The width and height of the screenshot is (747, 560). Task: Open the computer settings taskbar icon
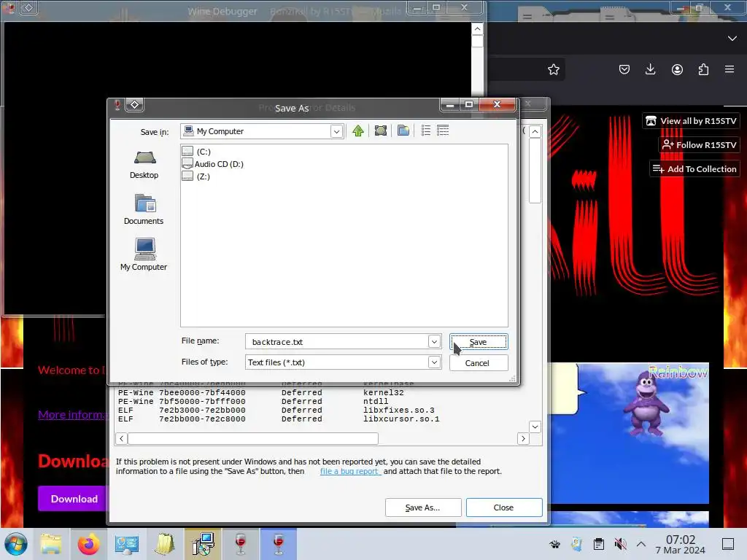[127, 544]
